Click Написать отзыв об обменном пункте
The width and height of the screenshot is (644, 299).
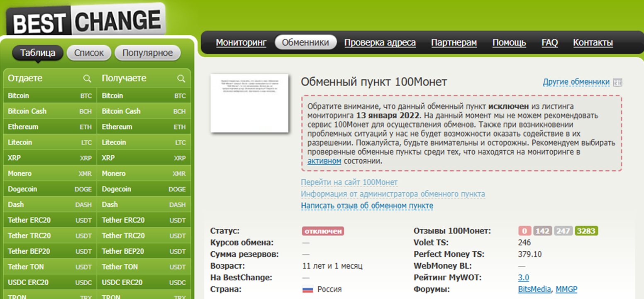tap(367, 206)
